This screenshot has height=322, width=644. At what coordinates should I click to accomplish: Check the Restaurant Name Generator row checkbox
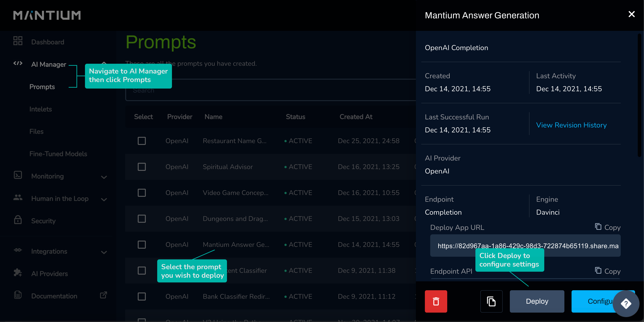pyautogui.click(x=142, y=141)
